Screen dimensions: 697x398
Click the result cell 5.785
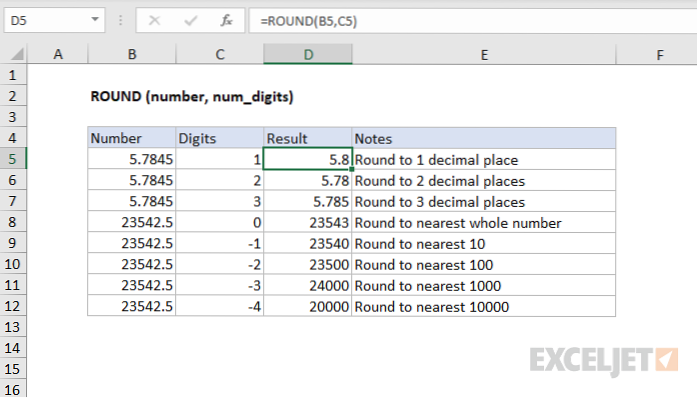[x=308, y=201]
